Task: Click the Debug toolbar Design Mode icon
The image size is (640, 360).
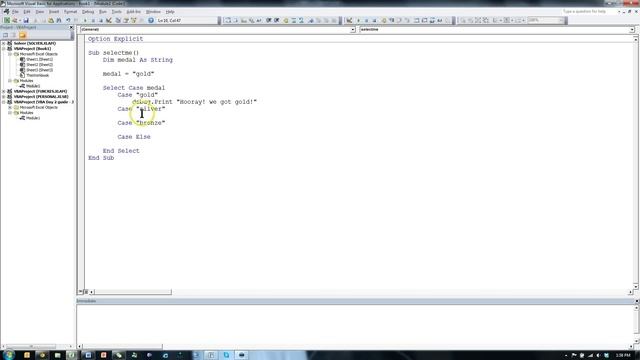Action: (x=349, y=20)
